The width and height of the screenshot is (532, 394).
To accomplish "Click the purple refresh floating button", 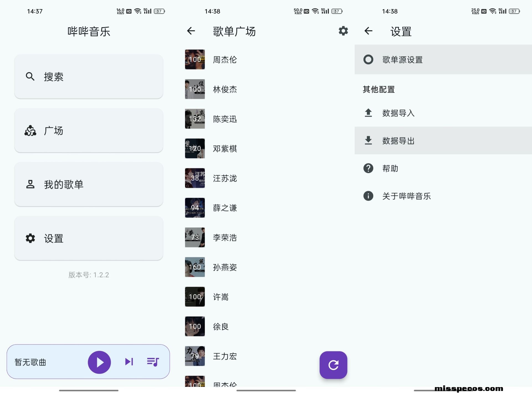I will 333,365.
